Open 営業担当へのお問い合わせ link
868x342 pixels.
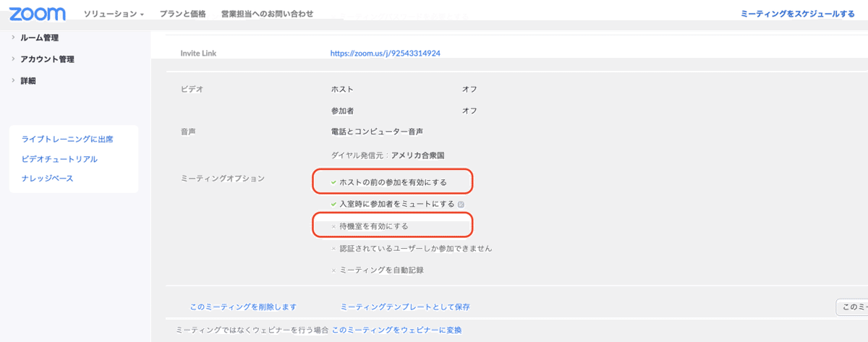pyautogui.click(x=267, y=14)
